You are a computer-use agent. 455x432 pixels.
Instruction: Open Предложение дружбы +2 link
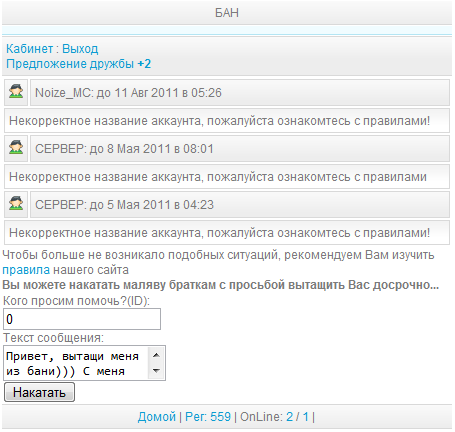click(78, 63)
